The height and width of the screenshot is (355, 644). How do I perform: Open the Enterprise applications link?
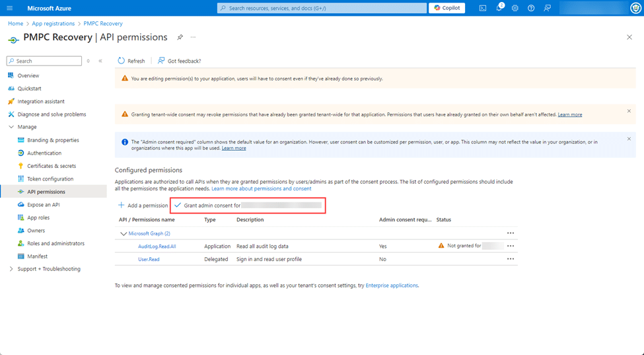[392, 286]
